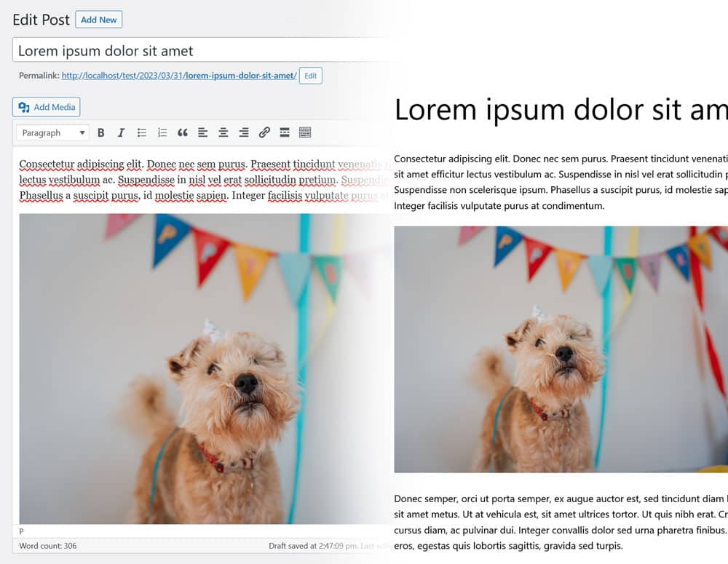Open the Paragraph format dropdown

pyautogui.click(x=52, y=132)
